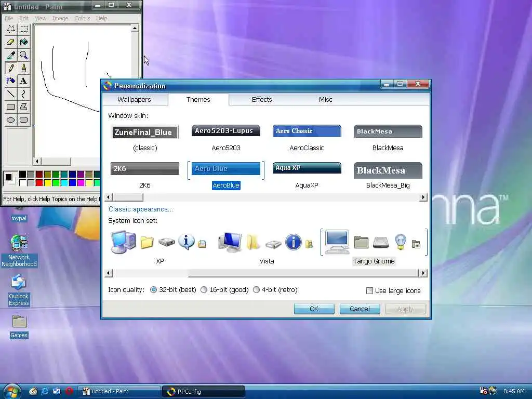Choose the BlackMesa_Big window skin
Screen dimensions: 532x399
pyautogui.click(x=388, y=176)
